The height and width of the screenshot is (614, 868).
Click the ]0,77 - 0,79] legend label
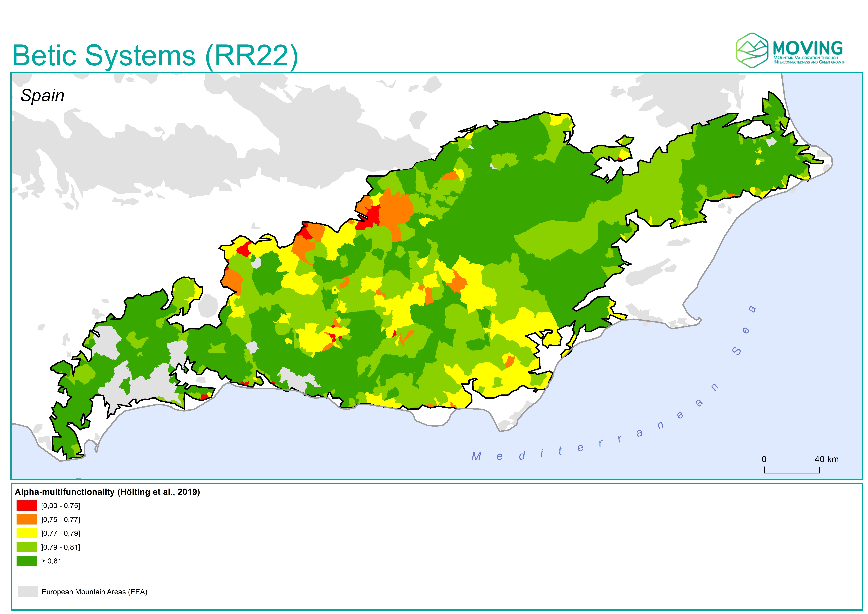click(61, 533)
